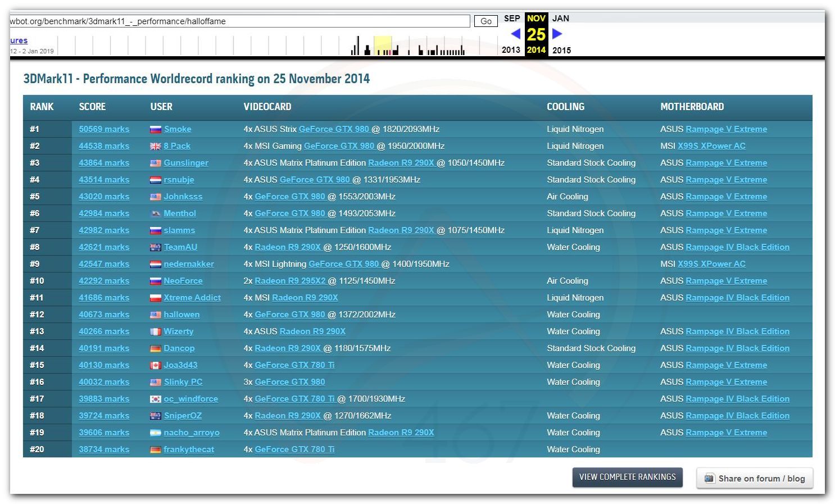Click the German flag beside frankythecat
This screenshot has width=835, height=504.
pos(156,449)
